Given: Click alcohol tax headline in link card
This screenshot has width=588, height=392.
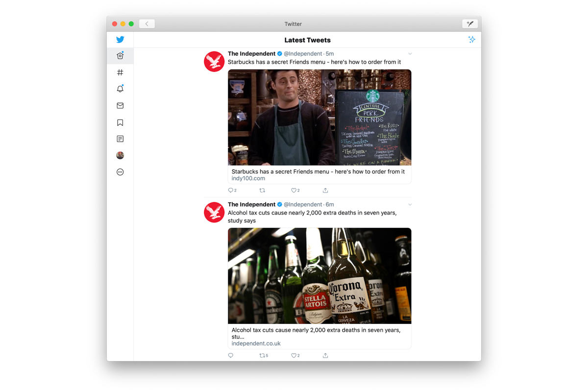Looking at the screenshot, I should tap(316, 333).
